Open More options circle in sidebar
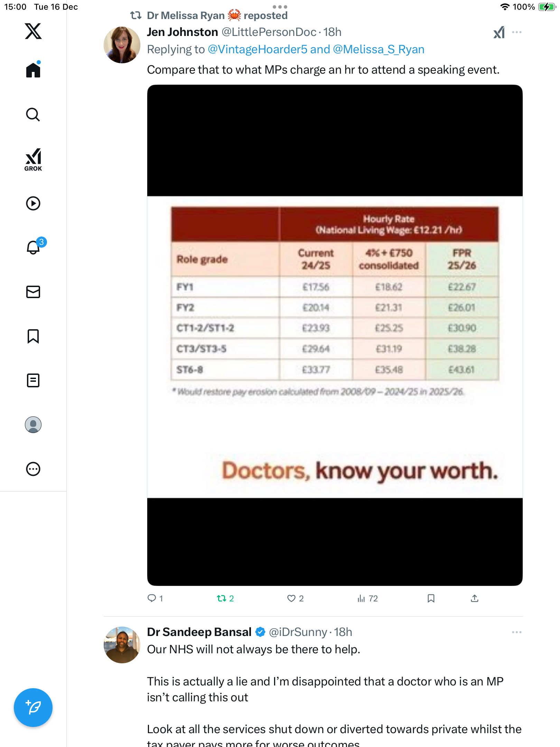Screen dimensions: 560x747 tap(33, 469)
